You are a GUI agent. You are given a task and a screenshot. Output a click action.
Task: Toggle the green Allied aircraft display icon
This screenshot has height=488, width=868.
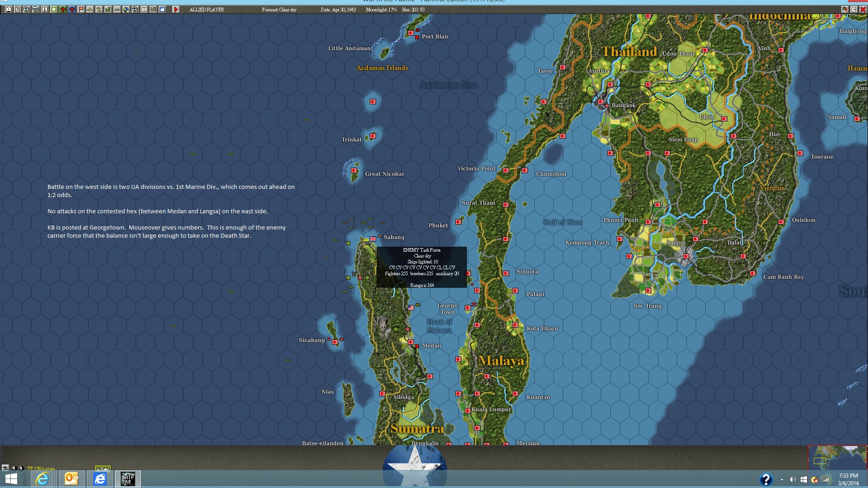(62, 9)
